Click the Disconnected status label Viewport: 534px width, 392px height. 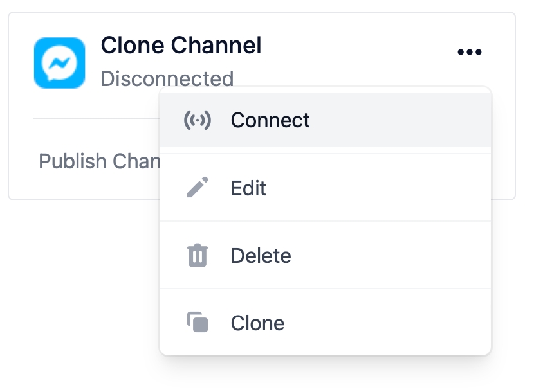click(167, 79)
